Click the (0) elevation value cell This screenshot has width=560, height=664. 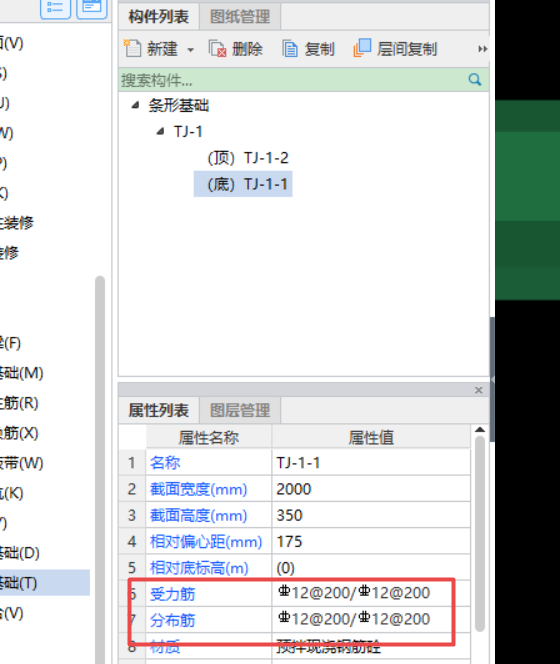[371, 568]
